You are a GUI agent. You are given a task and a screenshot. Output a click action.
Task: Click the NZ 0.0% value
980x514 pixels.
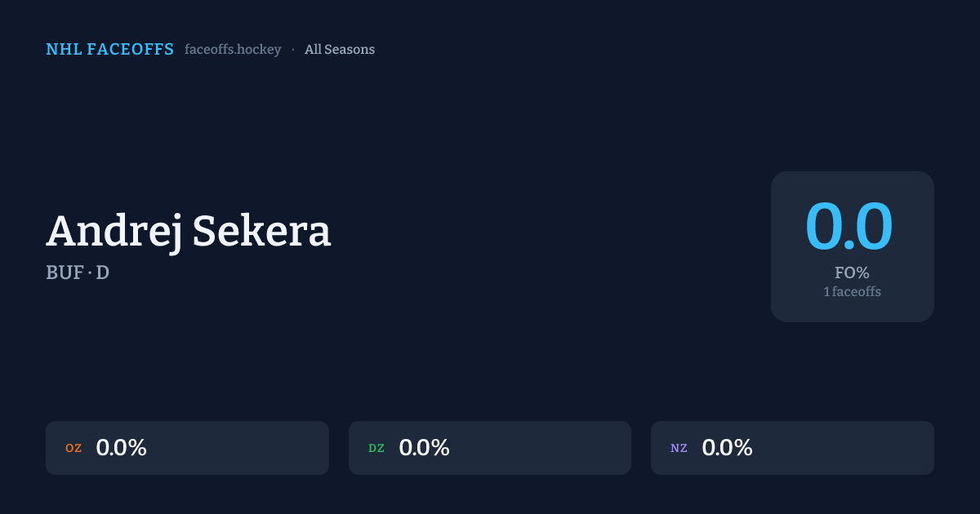pos(727,448)
